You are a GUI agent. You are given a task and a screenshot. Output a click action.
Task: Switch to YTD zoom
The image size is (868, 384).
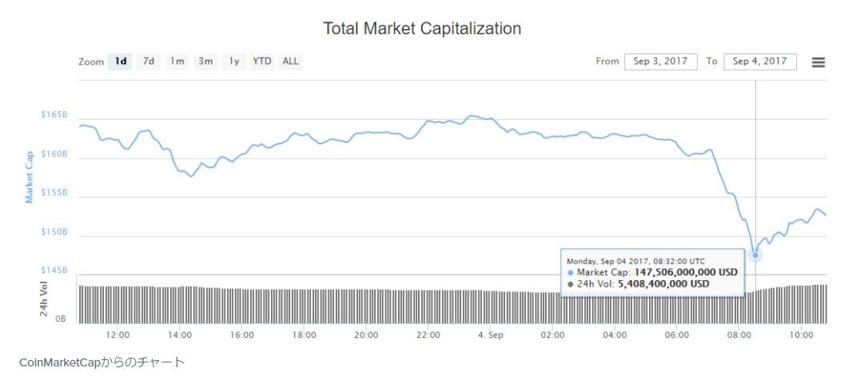[262, 61]
